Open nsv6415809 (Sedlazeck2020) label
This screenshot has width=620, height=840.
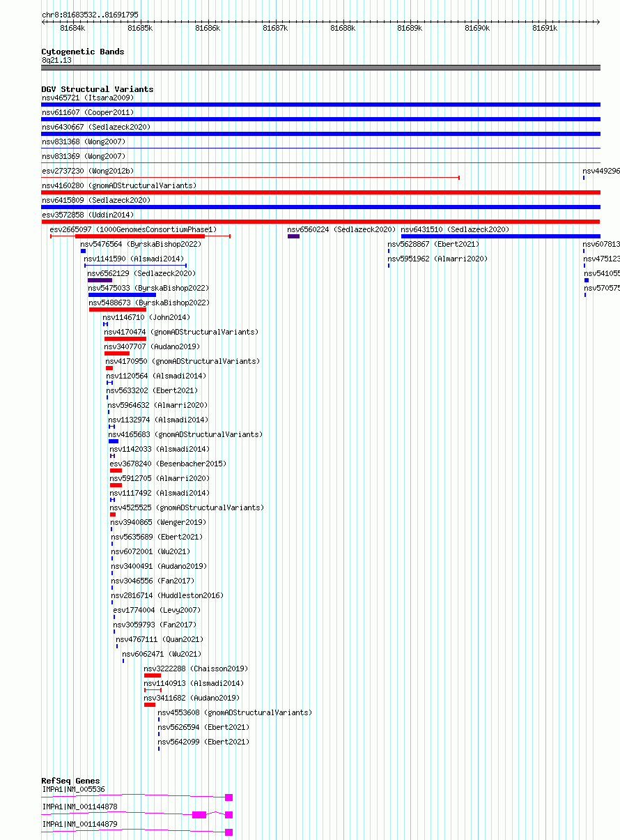coord(96,200)
